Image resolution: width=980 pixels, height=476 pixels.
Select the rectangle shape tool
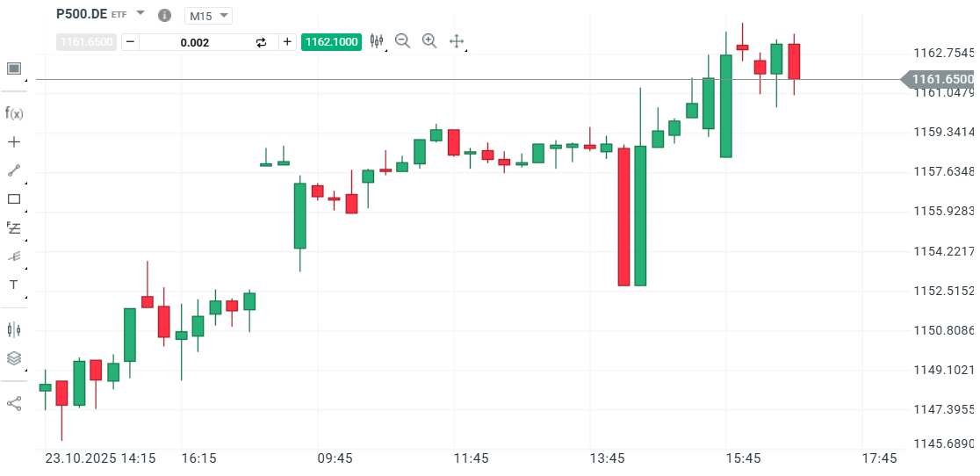(13, 198)
